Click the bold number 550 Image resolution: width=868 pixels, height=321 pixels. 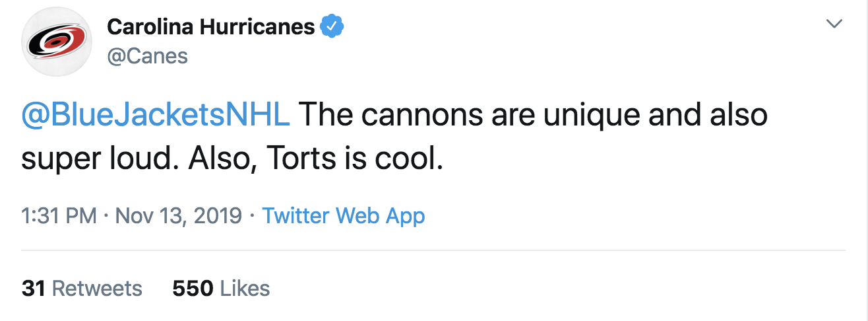(193, 289)
